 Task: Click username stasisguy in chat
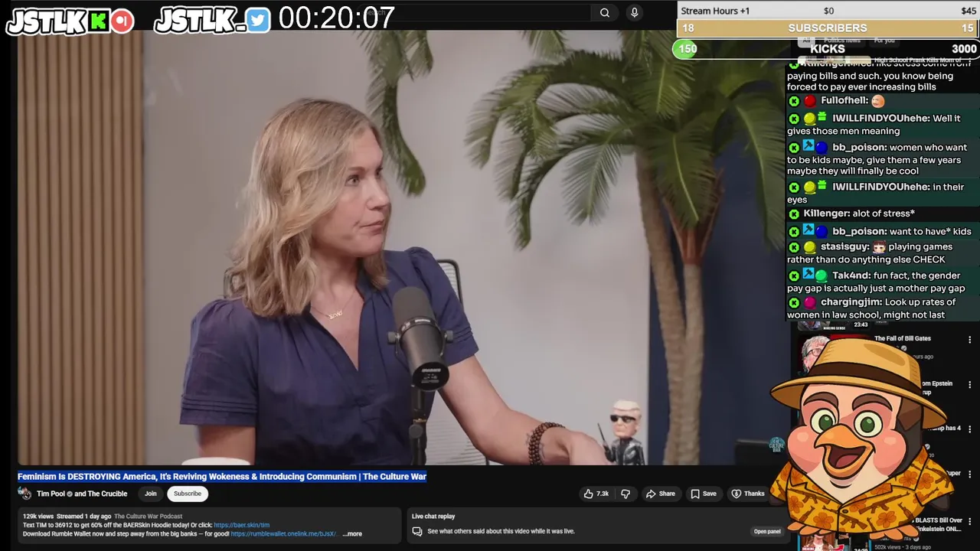[x=844, y=247]
